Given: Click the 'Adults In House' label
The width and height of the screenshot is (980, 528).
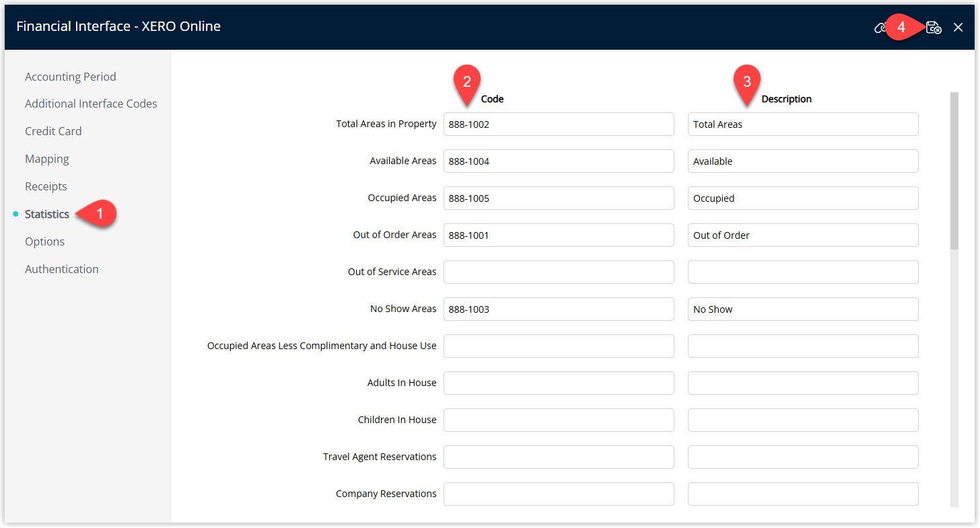Looking at the screenshot, I should point(402,383).
